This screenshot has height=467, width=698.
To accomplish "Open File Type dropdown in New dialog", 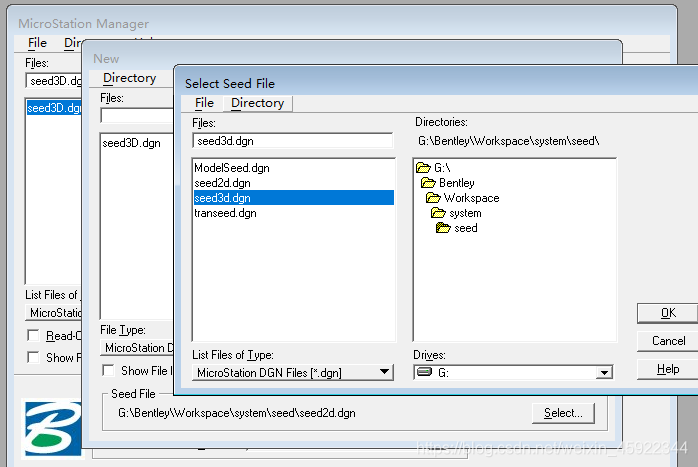I will pyautogui.click(x=137, y=348).
